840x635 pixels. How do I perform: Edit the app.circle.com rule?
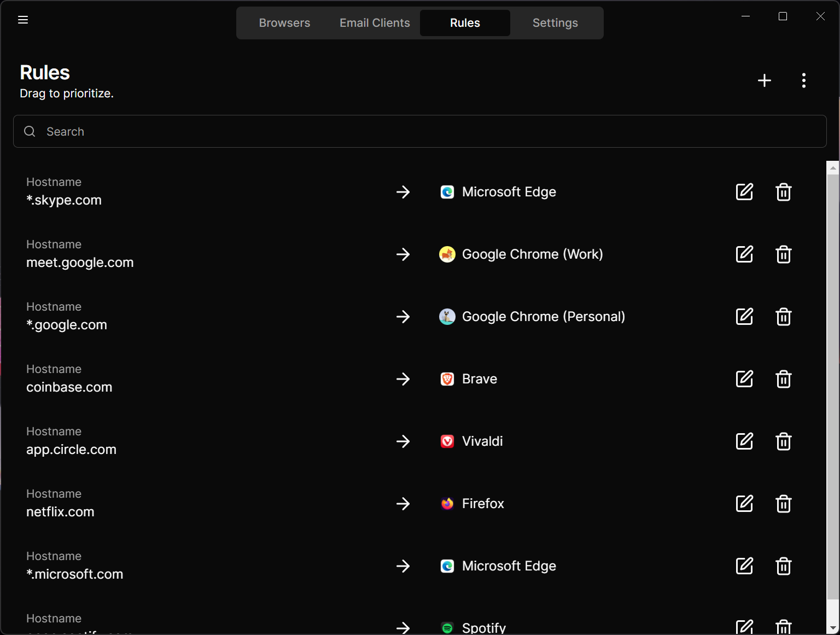coord(744,441)
